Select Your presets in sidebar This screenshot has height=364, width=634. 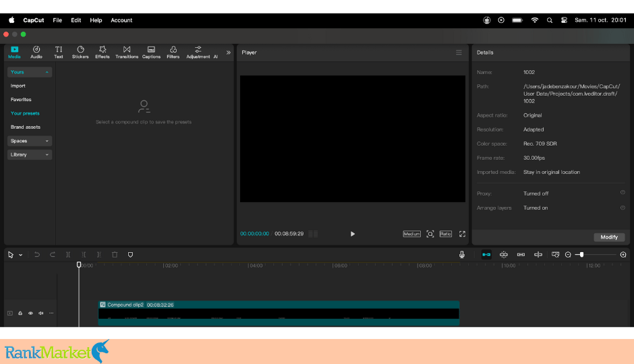click(x=25, y=113)
